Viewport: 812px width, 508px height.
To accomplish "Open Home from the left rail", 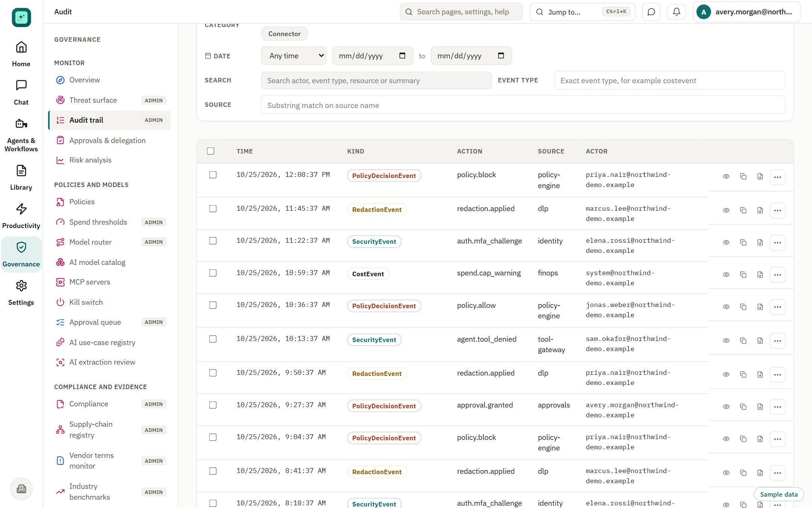I will [x=21, y=54].
